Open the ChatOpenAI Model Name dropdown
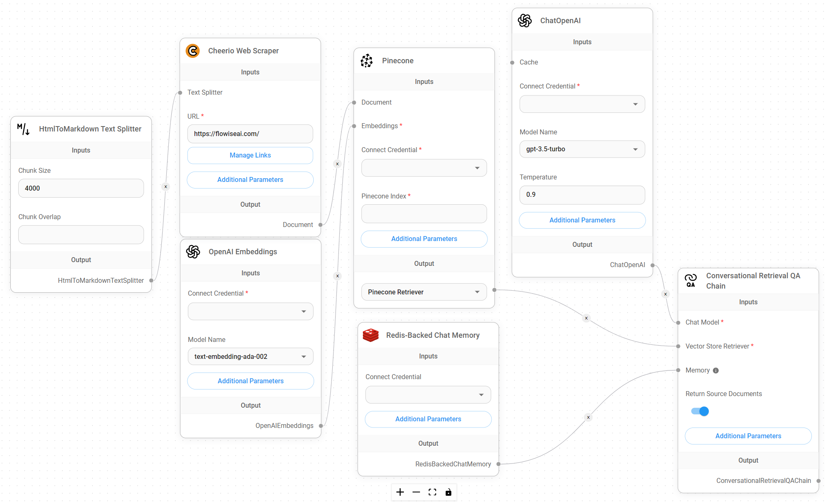This screenshot has width=828, height=504. point(582,149)
